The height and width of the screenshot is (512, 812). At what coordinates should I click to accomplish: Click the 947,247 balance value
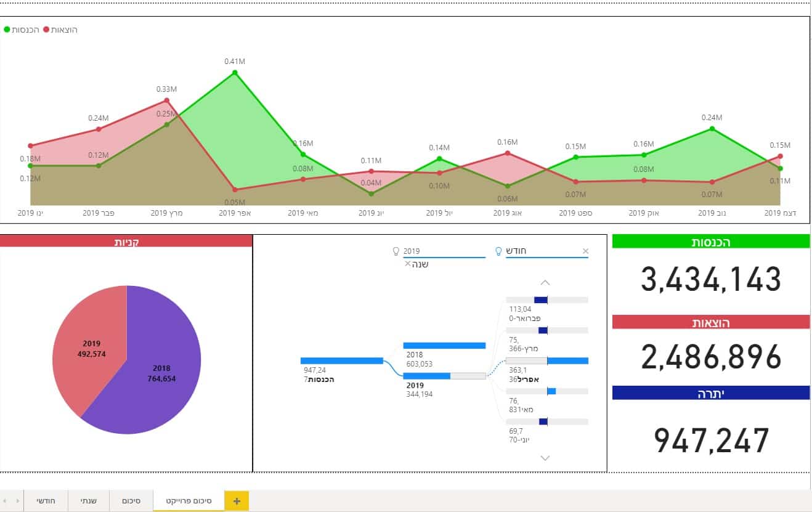click(x=712, y=440)
